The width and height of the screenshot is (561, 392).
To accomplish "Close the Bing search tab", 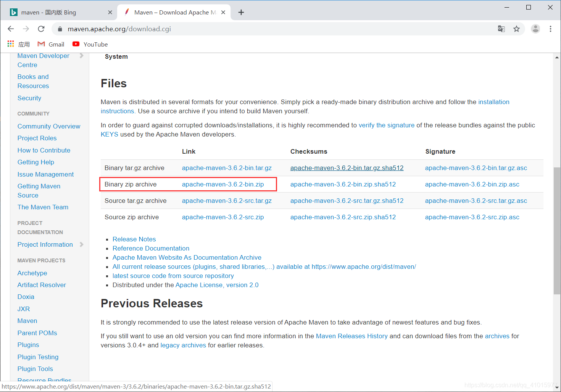I will click(x=110, y=12).
